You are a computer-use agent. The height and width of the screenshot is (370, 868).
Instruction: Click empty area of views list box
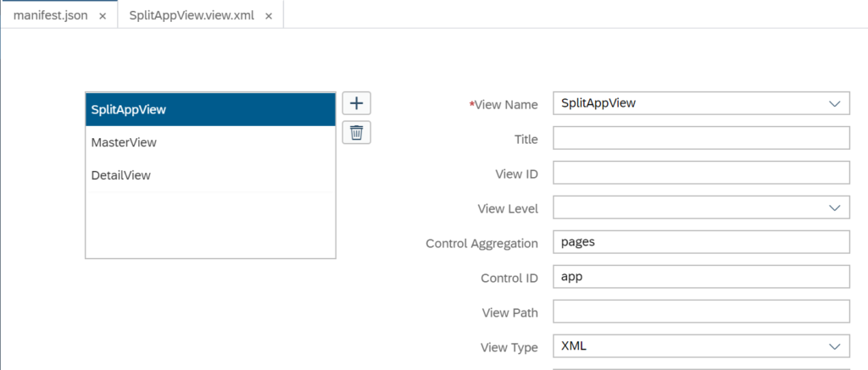coord(210,225)
